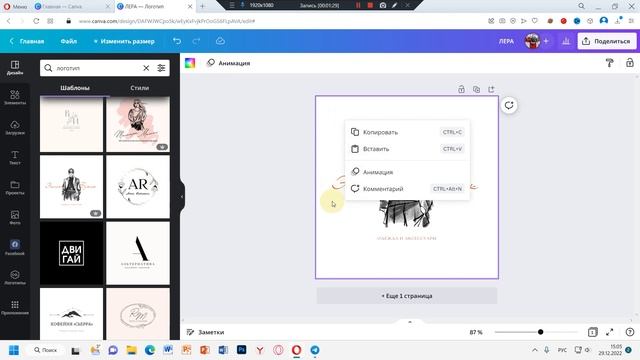Duplicate the page above canvas
Screen dimensions: 640x360
[476, 89]
